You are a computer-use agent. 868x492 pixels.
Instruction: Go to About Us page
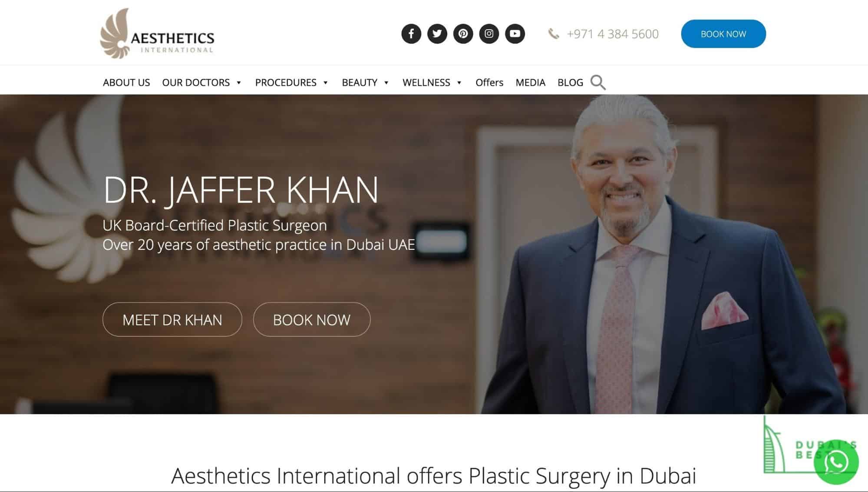click(126, 83)
